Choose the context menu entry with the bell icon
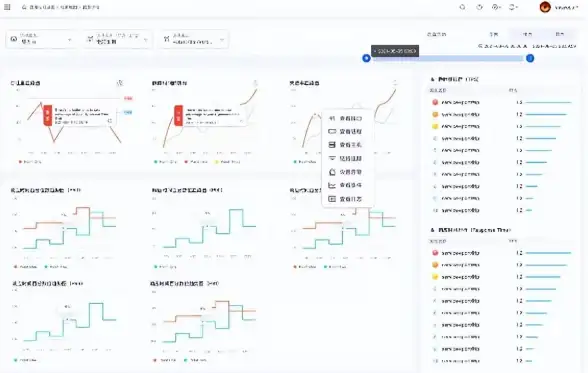 [x=348, y=172]
